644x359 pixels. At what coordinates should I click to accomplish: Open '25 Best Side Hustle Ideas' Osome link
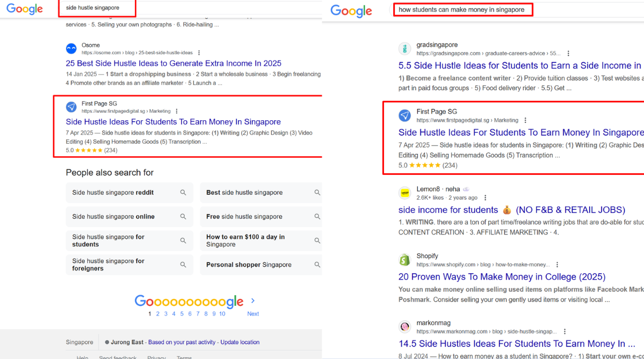(173, 63)
